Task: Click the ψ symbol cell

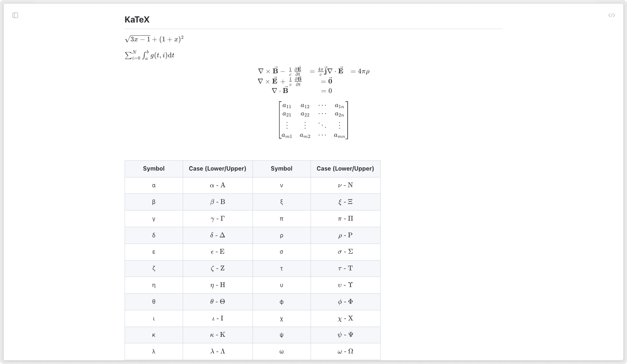Action: pos(282,335)
